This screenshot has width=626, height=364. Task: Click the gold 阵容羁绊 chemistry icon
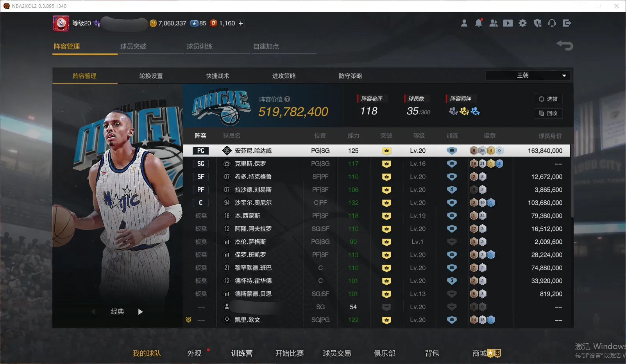[464, 111]
